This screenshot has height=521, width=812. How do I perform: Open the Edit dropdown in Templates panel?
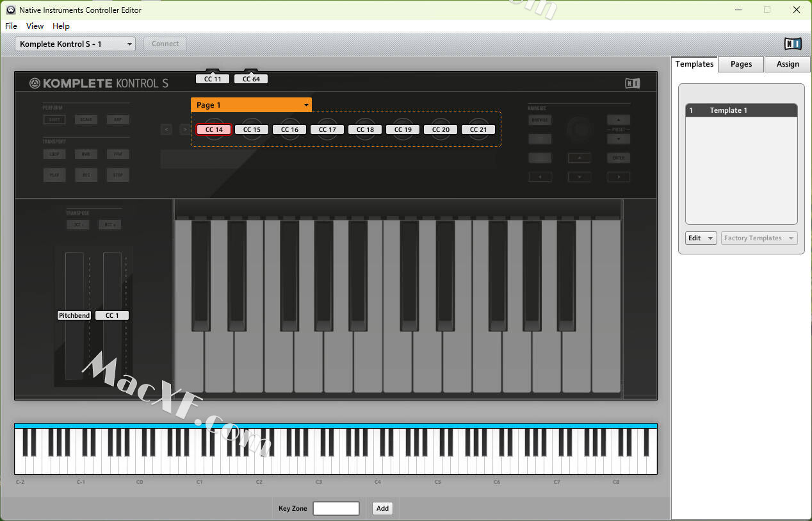pos(701,238)
